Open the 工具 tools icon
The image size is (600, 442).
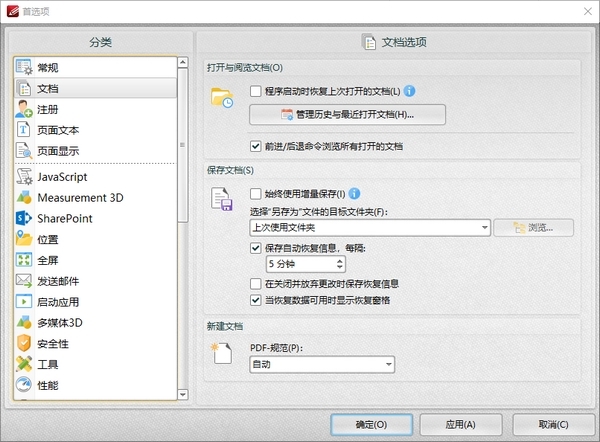(x=24, y=364)
